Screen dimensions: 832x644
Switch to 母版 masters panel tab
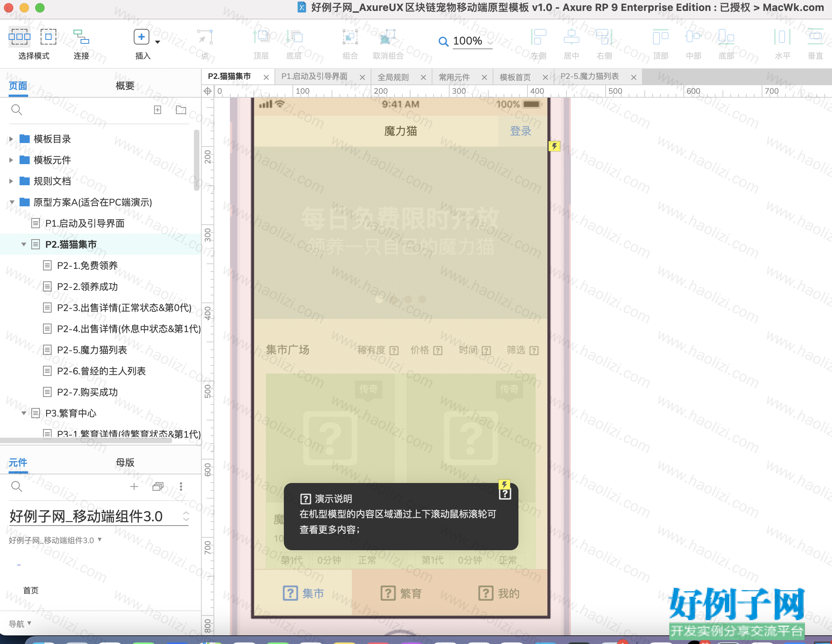(x=125, y=462)
